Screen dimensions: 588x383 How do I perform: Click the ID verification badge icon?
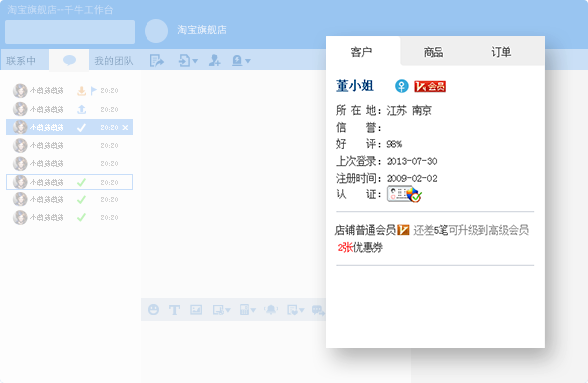tap(404, 193)
